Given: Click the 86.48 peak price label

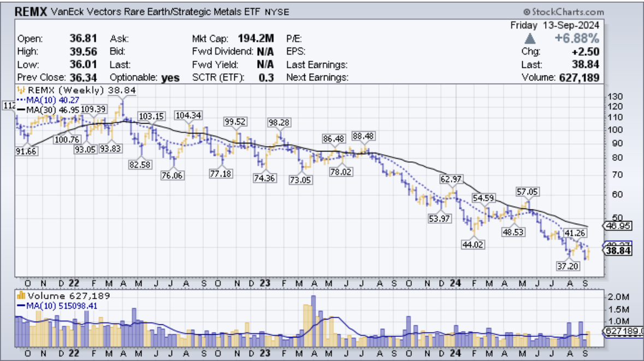Looking at the screenshot, I should click(x=333, y=138).
